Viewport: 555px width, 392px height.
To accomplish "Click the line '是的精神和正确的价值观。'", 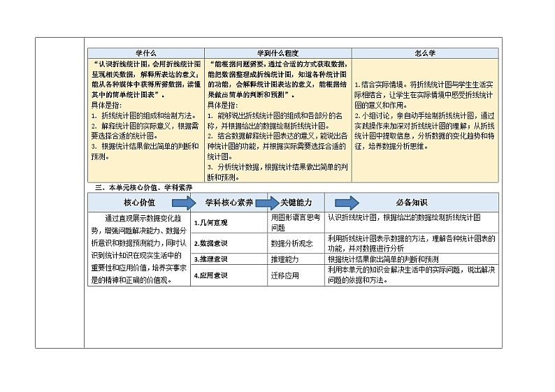I will click(x=131, y=280).
